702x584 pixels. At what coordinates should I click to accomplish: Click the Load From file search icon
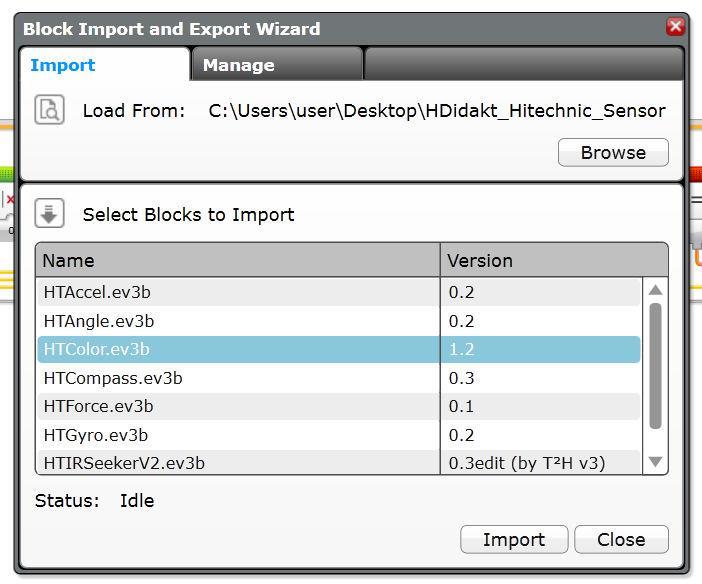49,110
